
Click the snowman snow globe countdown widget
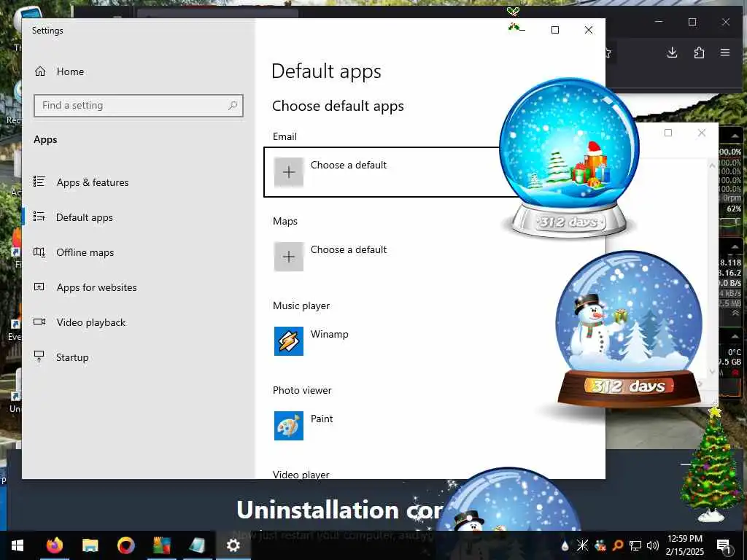628,329
